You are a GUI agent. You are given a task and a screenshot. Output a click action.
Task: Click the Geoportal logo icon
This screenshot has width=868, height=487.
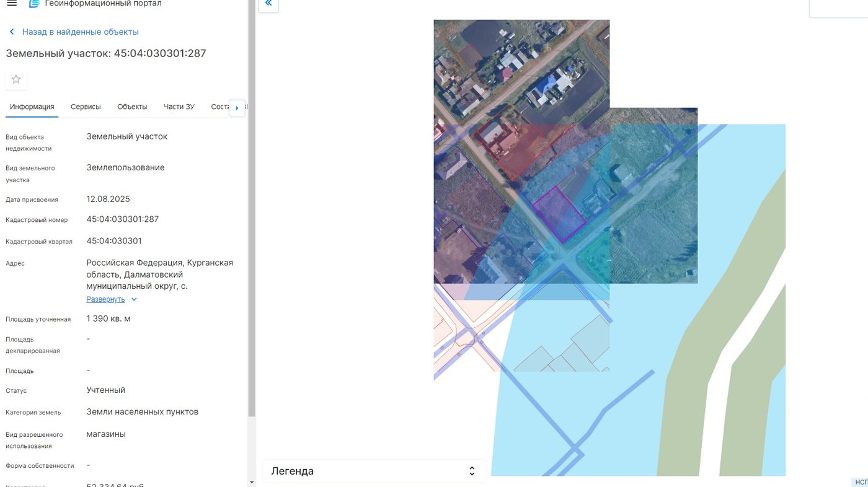click(34, 4)
